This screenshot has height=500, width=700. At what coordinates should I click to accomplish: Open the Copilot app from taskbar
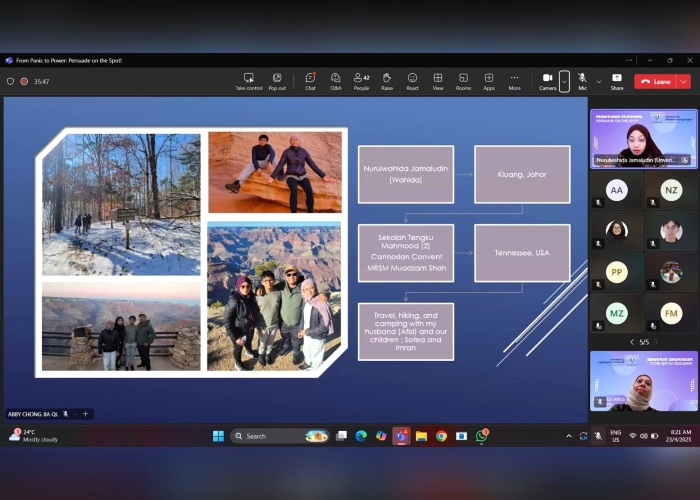click(x=381, y=436)
